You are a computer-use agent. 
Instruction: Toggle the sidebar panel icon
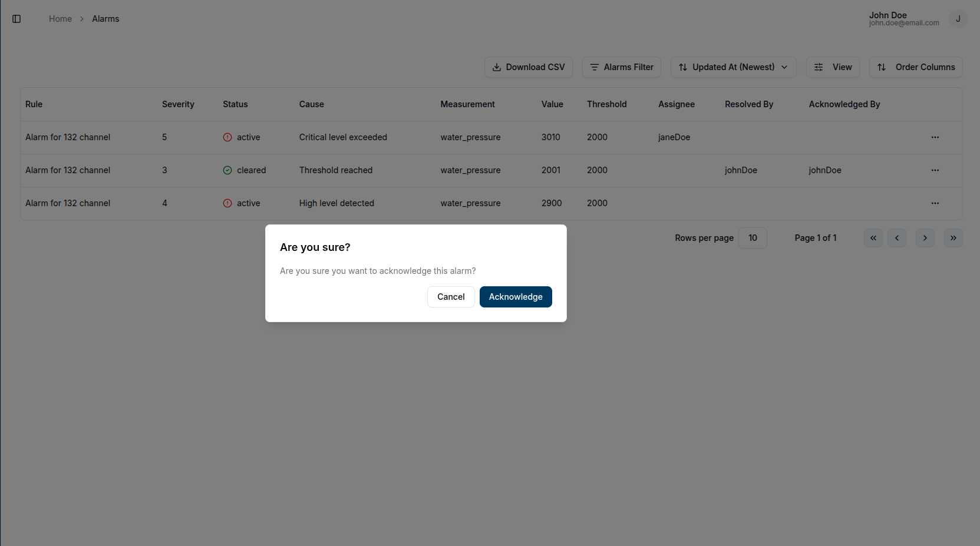click(x=17, y=18)
